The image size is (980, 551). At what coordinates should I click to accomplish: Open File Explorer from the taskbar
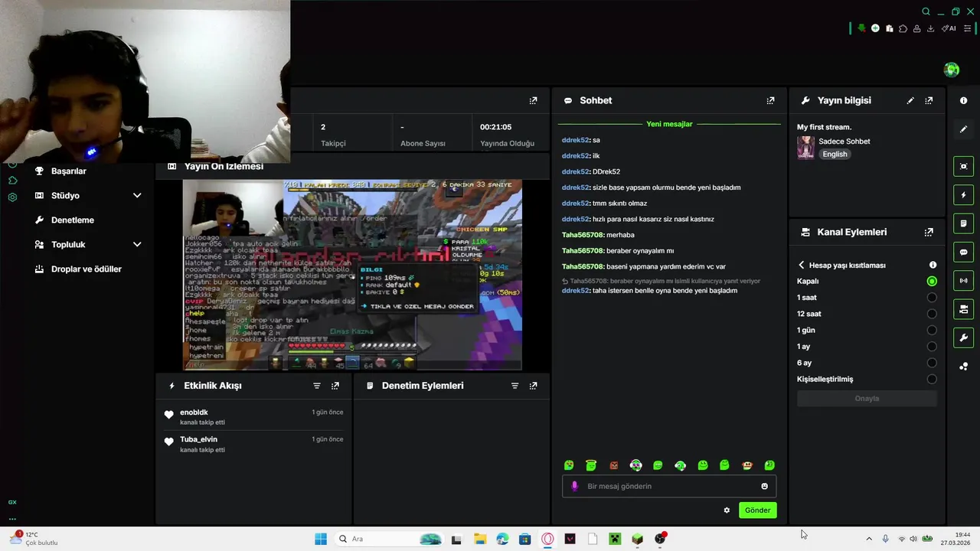tap(479, 539)
